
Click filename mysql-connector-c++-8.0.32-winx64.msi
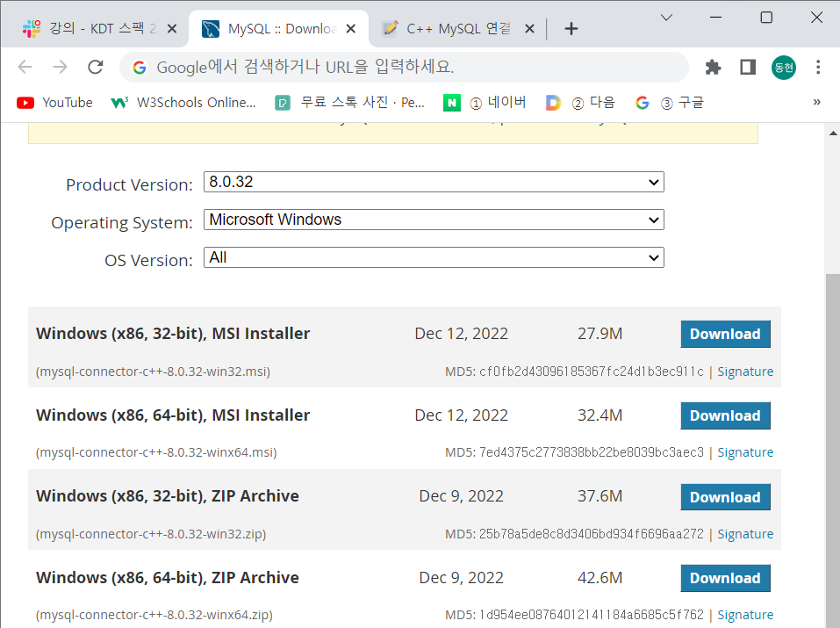pos(156,452)
